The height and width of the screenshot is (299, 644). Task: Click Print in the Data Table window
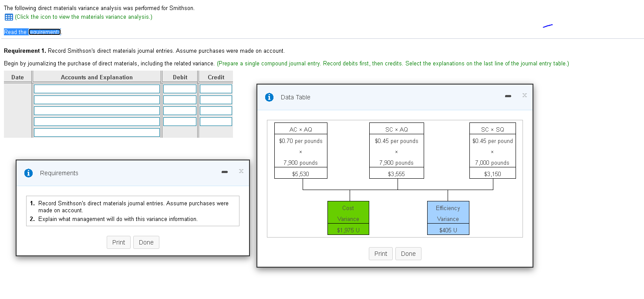(x=381, y=254)
